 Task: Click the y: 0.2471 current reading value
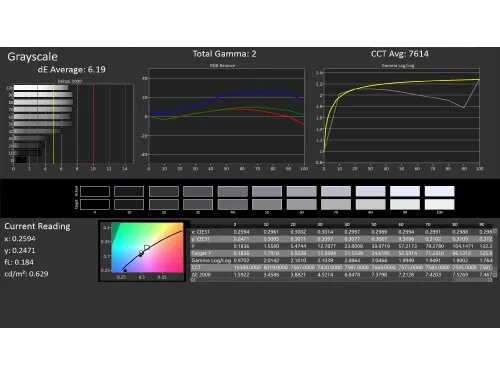20,250
